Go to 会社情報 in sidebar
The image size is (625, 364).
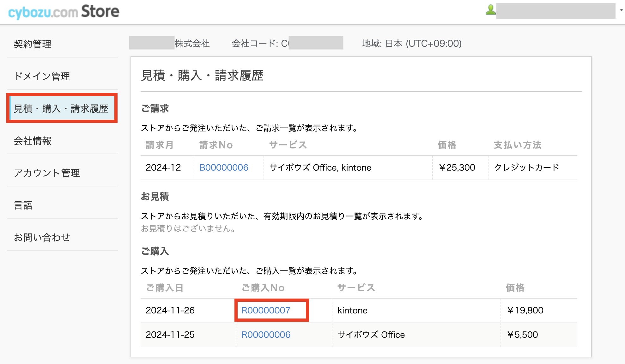[x=33, y=141]
